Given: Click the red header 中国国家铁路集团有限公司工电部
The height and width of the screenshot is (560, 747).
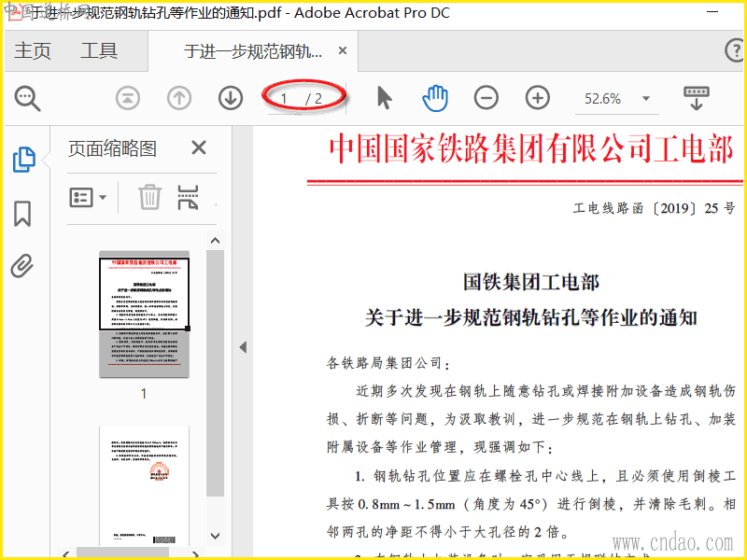Looking at the screenshot, I should click(531, 148).
